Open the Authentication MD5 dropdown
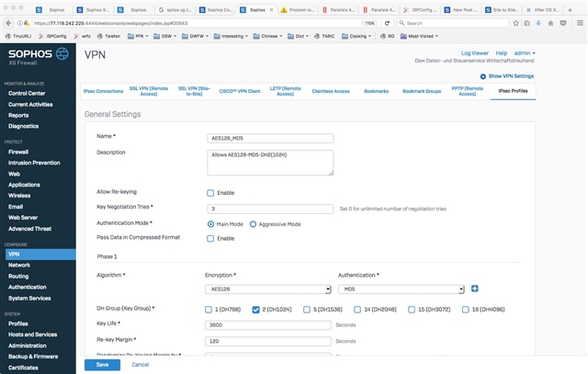 pyautogui.click(x=401, y=289)
